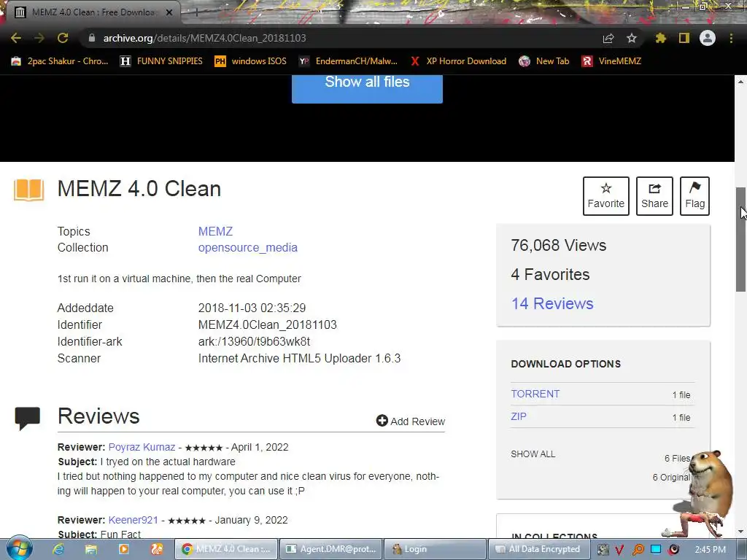
Task: Open the VineMEMZ bookmark
Action: point(612,61)
